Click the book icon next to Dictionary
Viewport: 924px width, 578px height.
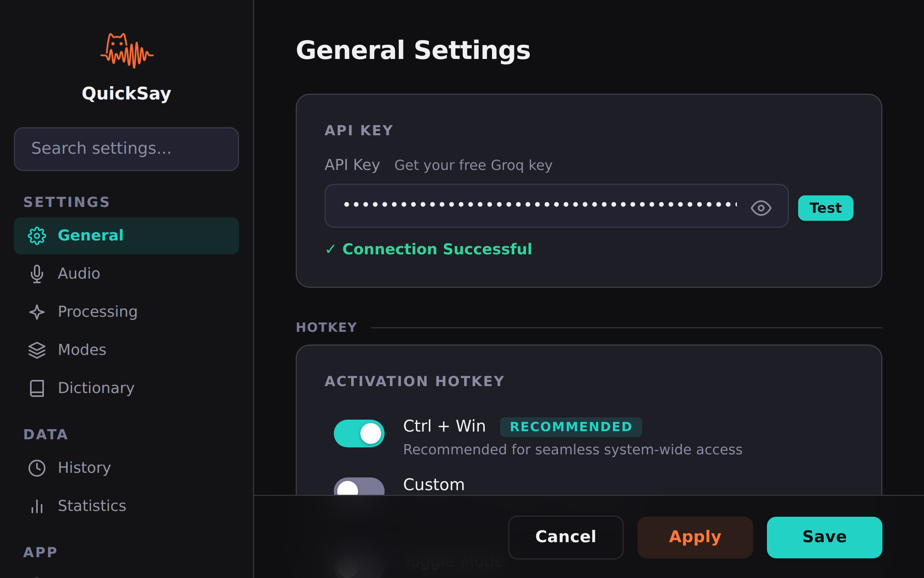pyautogui.click(x=37, y=388)
